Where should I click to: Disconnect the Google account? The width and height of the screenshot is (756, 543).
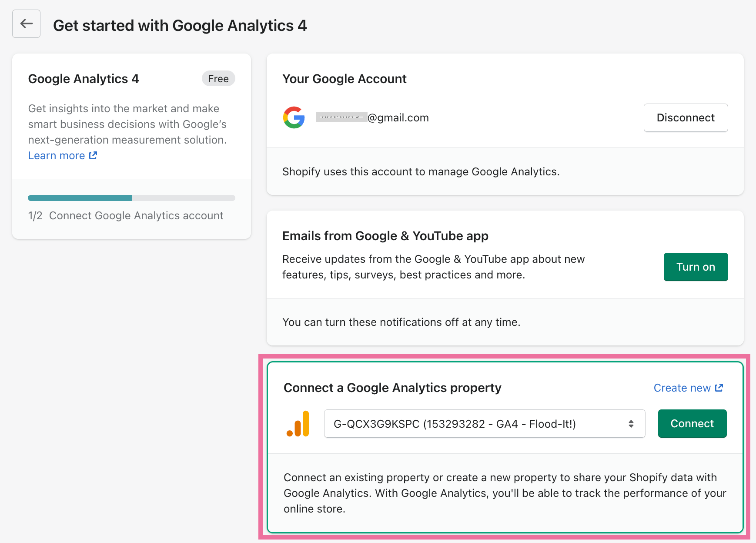coord(686,117)
